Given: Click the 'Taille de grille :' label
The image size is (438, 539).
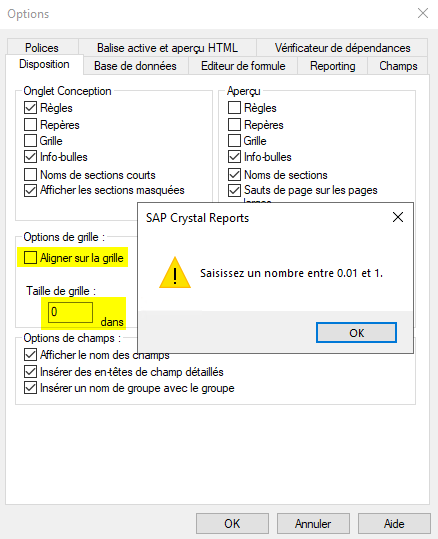Looking at the screenshot, I should (61, 291).
